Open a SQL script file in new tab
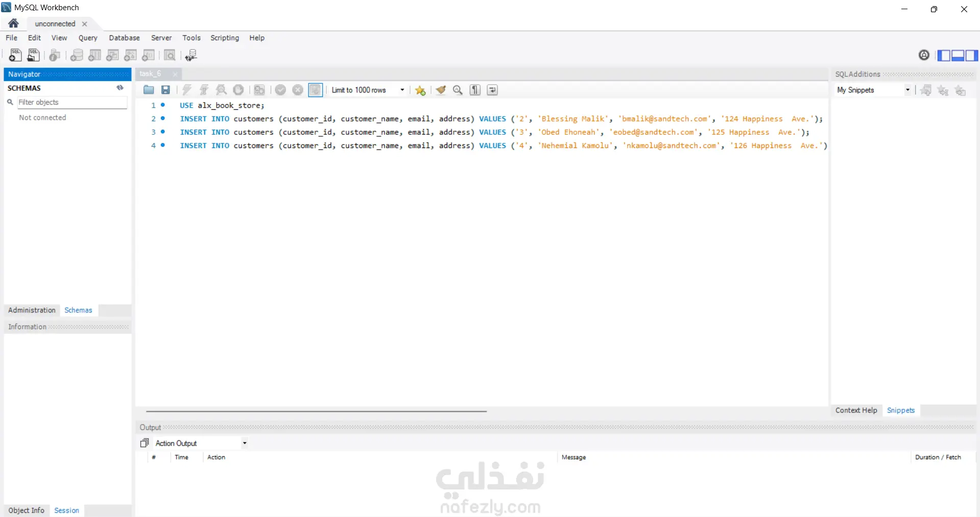Viewport: 980px width, 517px height. pos(34,55)
